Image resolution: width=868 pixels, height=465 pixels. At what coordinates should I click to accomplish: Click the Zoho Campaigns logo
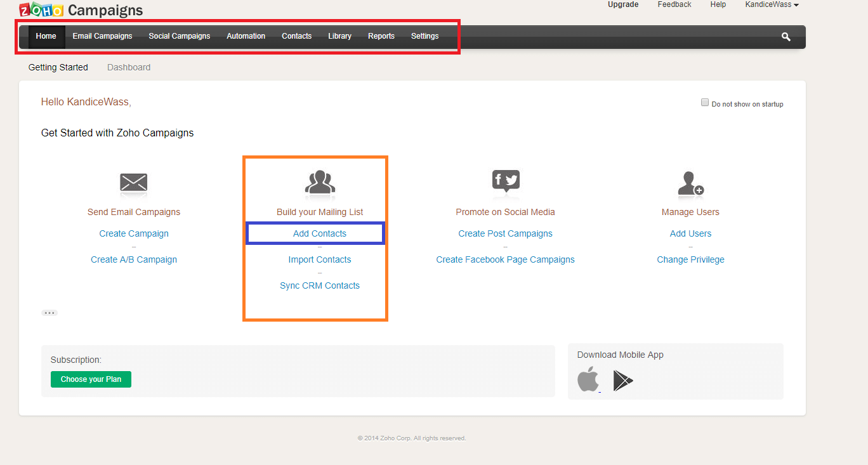point(81,10)
